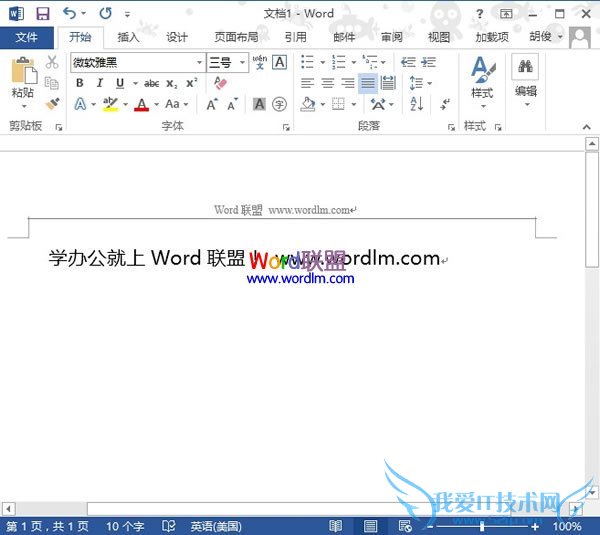
Task: Open font name dropdown 微软雅黑
Action: click(199, 62)
